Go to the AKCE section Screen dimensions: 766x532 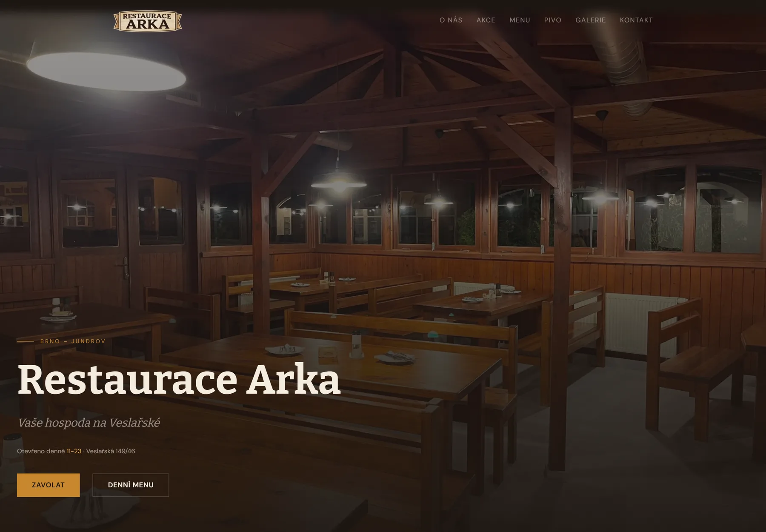tap(486, 20)
